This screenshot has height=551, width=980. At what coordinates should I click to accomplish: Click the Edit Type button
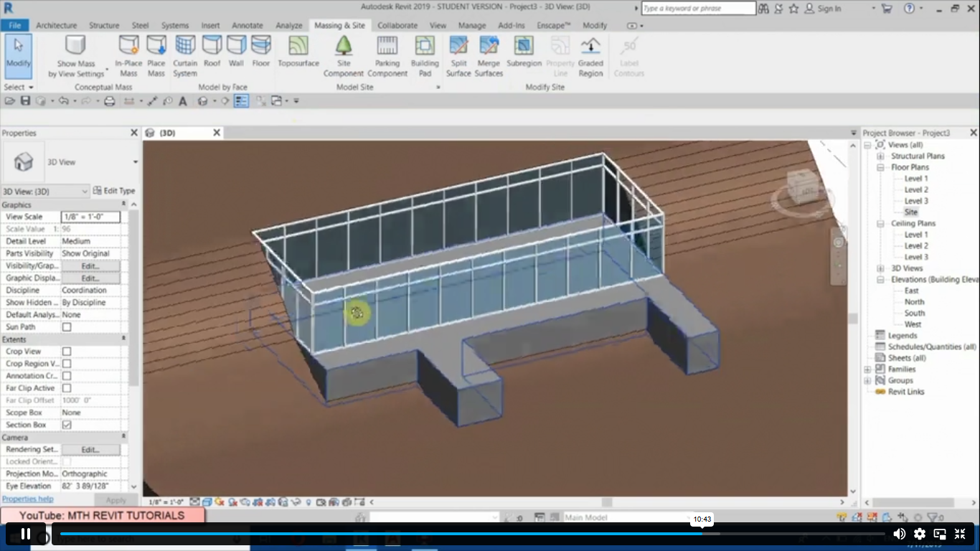coord(114,191)
